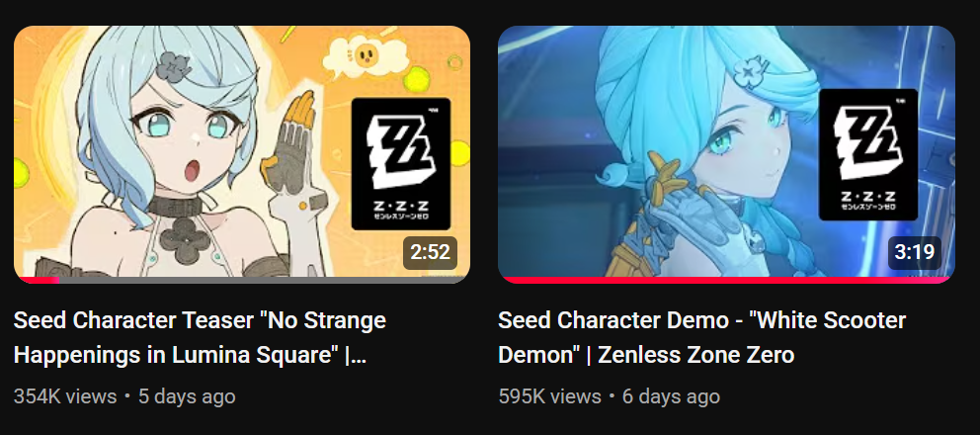980x435 pixels.
Task: Open the "No Strange Happenings in Lumina Square" video title
Action: point(200,337)
